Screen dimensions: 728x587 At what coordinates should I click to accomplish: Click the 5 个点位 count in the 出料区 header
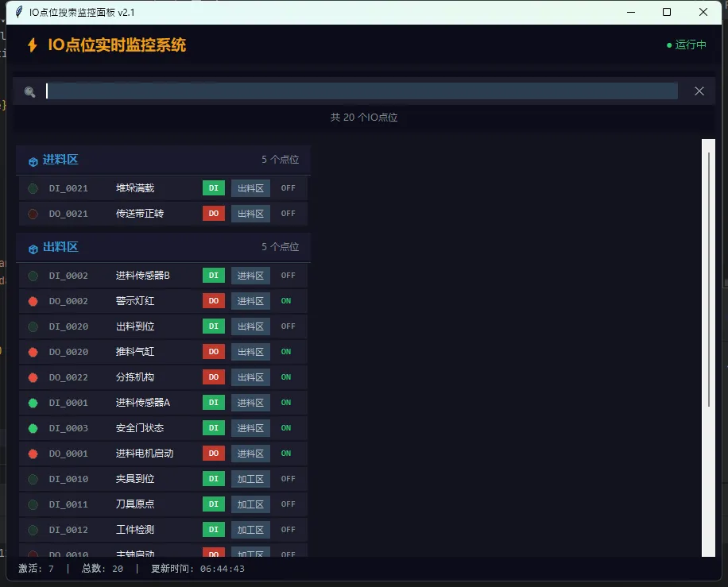click(x=280, y=247)
